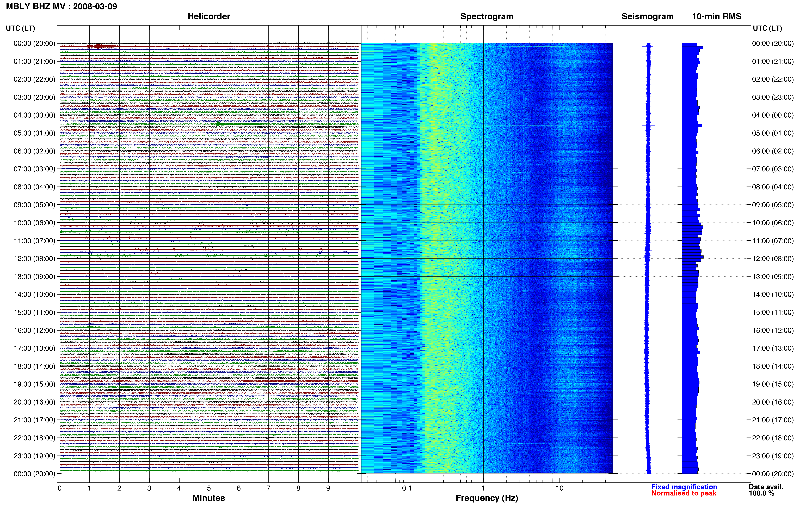Click the '7' tick on the Minutes axis

click(269, 488)
